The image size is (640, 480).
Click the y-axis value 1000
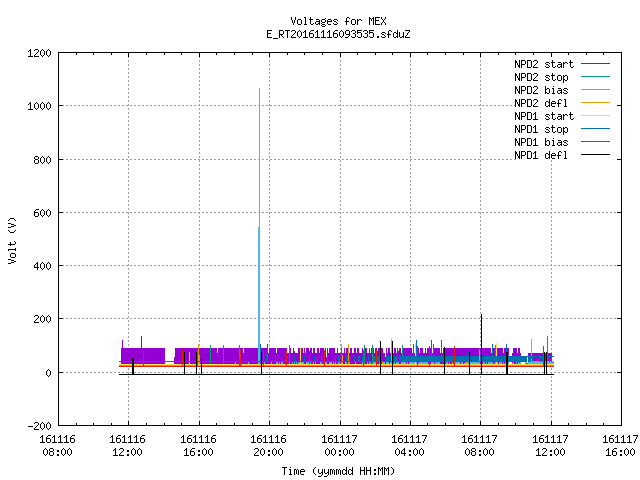39,107
